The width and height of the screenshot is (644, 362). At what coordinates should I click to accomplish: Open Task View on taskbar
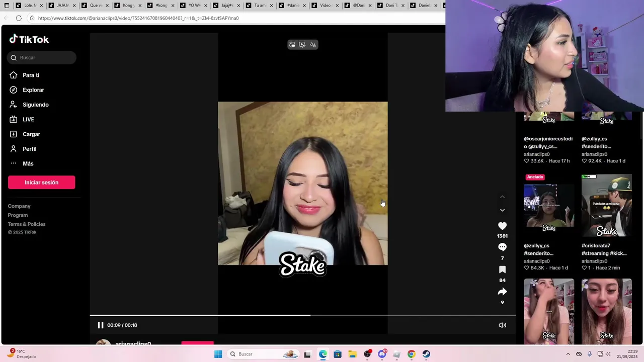[307, 354]
